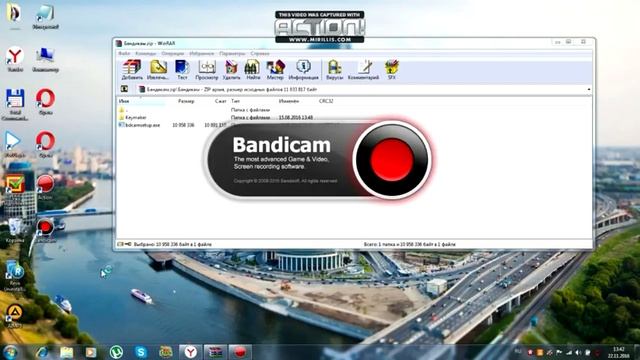Click the Удалить (Delete) toolbar icon

click(231, 69)
